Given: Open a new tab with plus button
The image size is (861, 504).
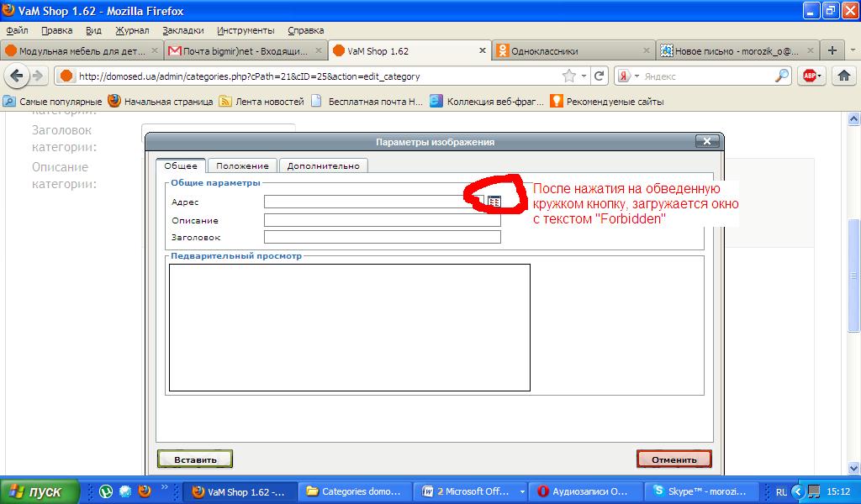Looking at the screenshot, I should [x=832, y=50].
